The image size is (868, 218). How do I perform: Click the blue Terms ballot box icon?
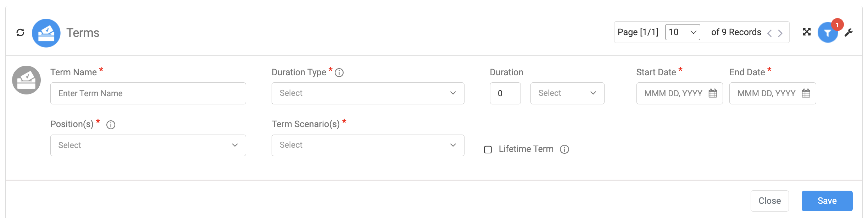click(x=46, y=33)
